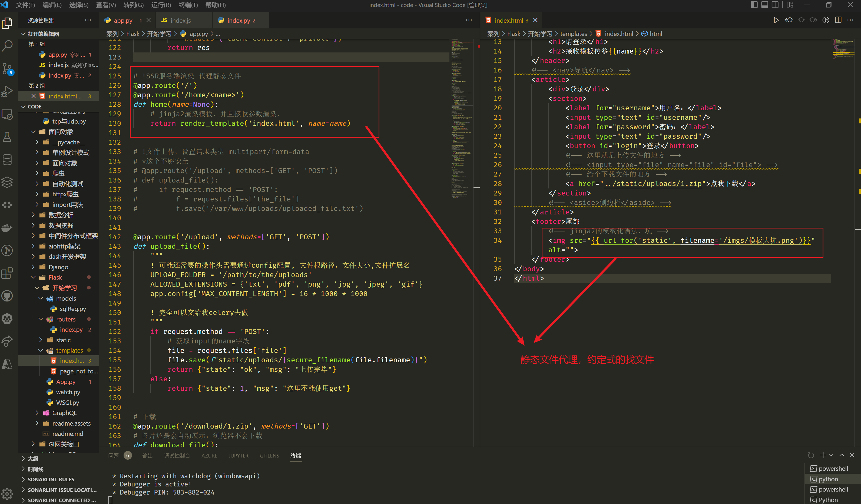This screenshot has width=861, height=504.
Task: Expand the Django folder
Action: pos(58,267)
